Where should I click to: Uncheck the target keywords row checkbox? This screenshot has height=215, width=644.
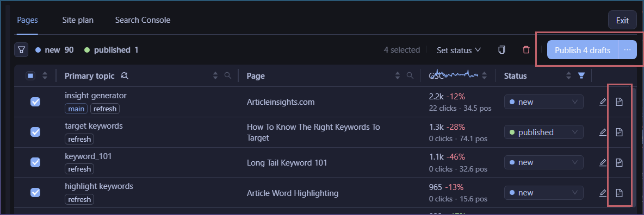click(x=35, y=132)
